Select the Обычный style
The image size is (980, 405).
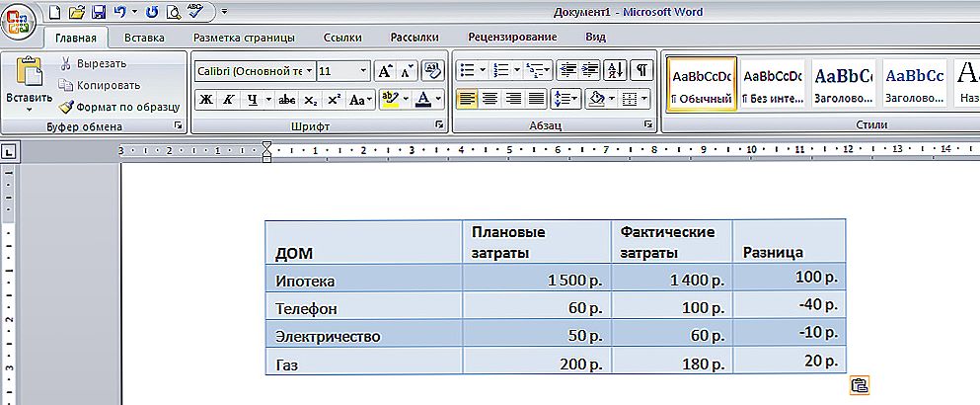[701, 86]
